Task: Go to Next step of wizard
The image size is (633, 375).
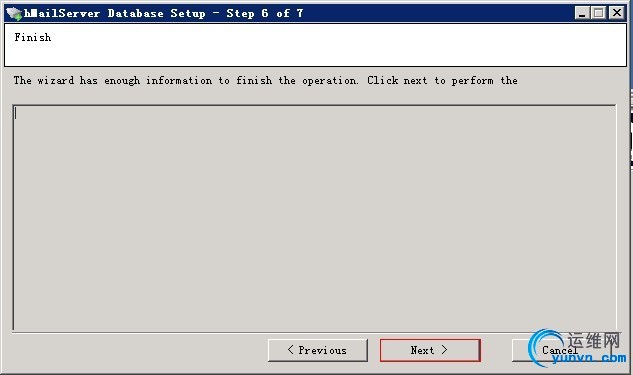Action: point(430,350)
